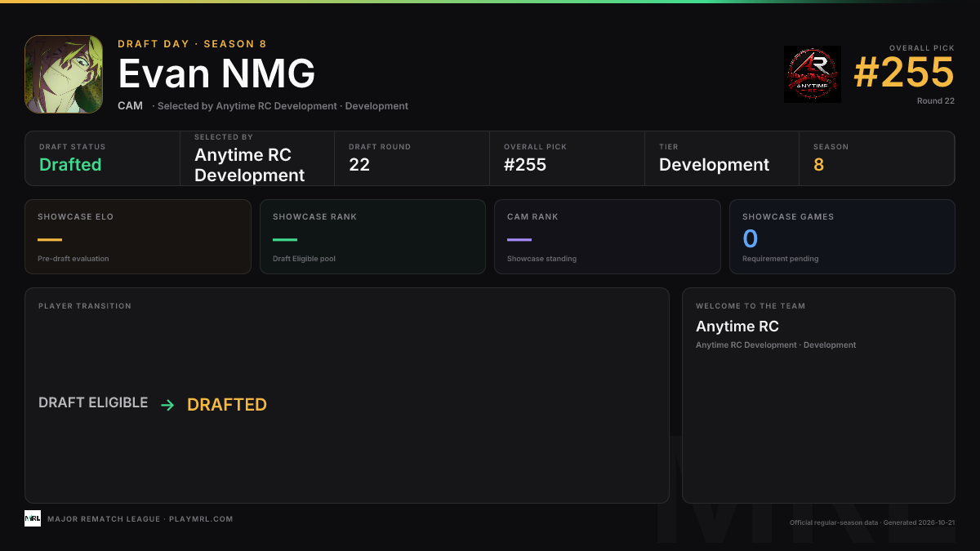The image size is (980, 551).
Task: Click the "Draft Eligible pool" caption
Action: 304,259
